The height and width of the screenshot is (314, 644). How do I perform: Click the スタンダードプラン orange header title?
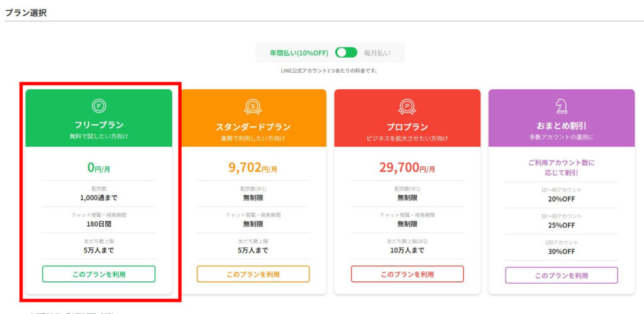coord(253,127)
